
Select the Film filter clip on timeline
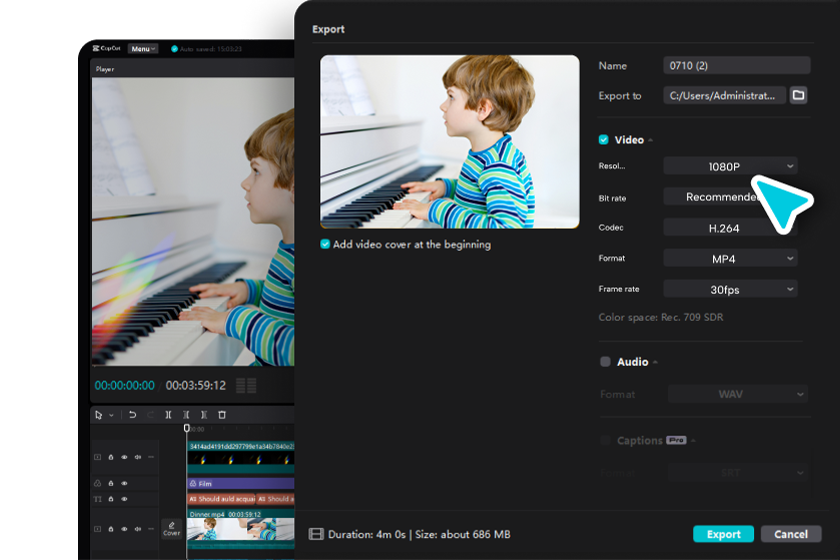(241, 483)
